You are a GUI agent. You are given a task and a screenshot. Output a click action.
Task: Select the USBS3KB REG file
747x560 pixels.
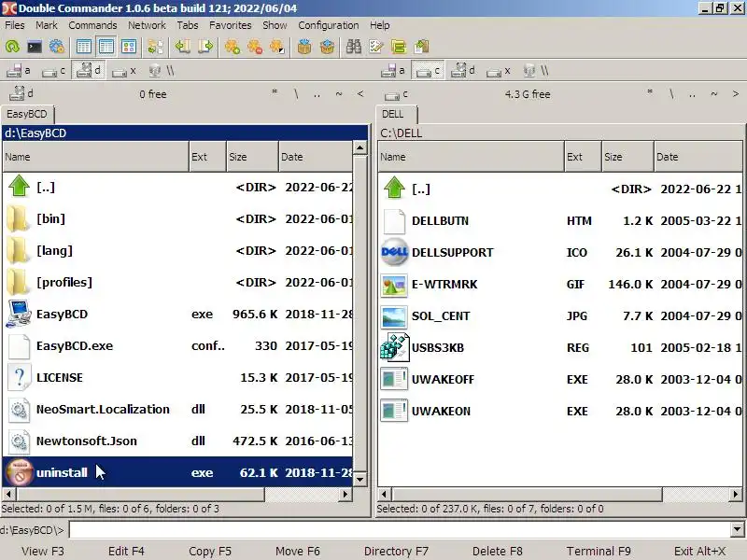tap(560, 347)
